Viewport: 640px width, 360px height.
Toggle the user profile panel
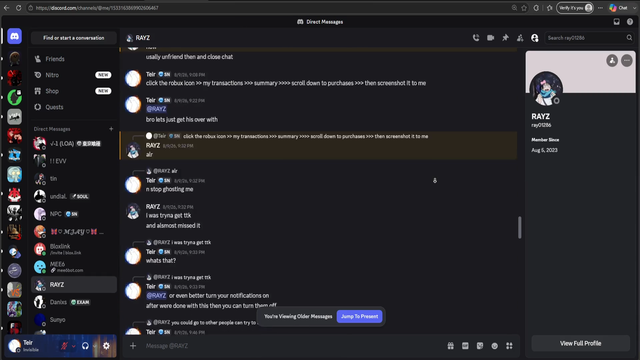tap(535, 38)
